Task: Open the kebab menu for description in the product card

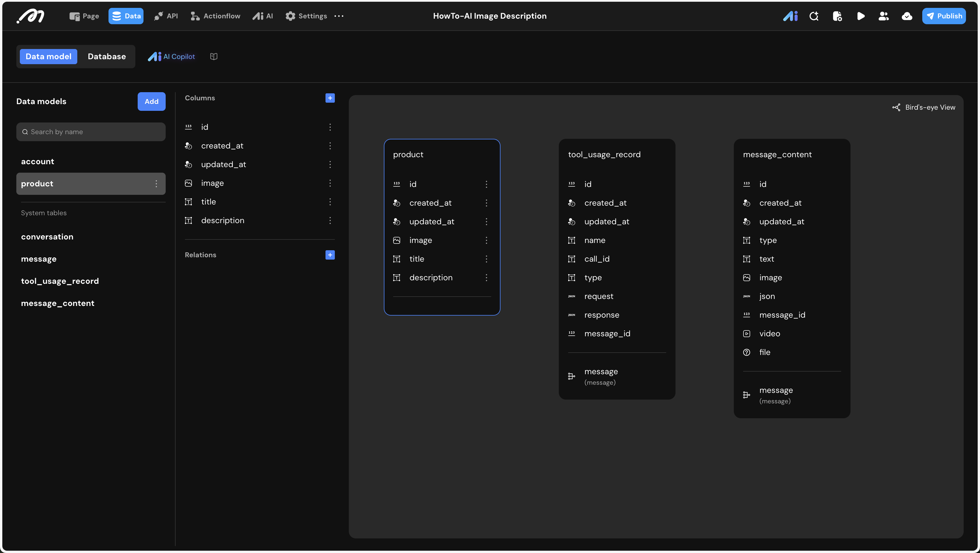Action: coord(486,278)
